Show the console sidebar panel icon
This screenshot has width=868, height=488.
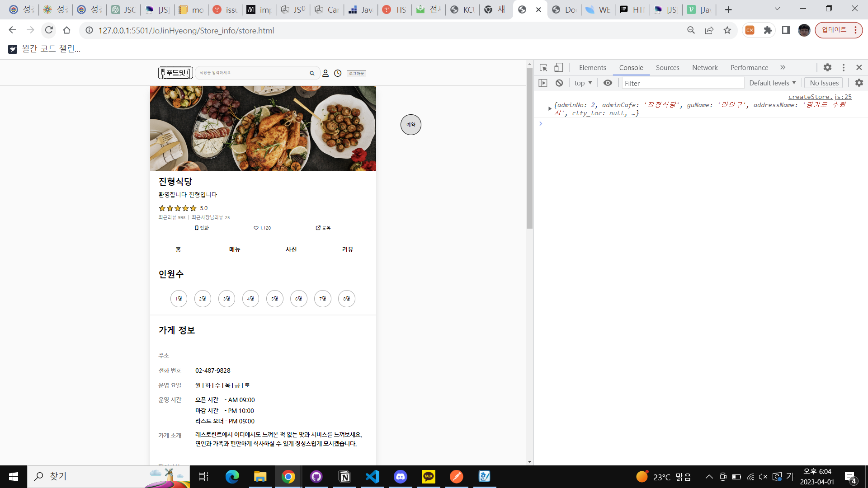click(x=543, y=83)
